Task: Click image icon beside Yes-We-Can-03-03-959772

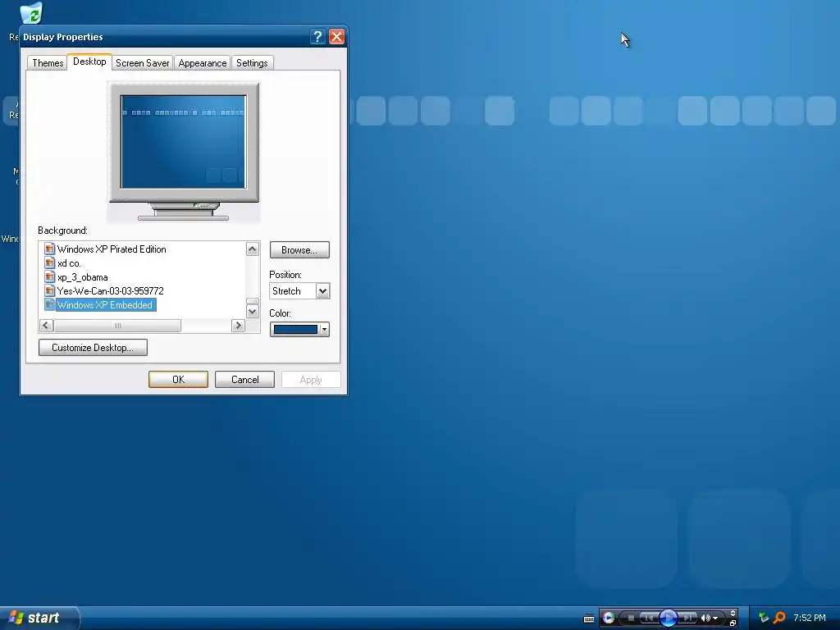Action: [49, 290]
